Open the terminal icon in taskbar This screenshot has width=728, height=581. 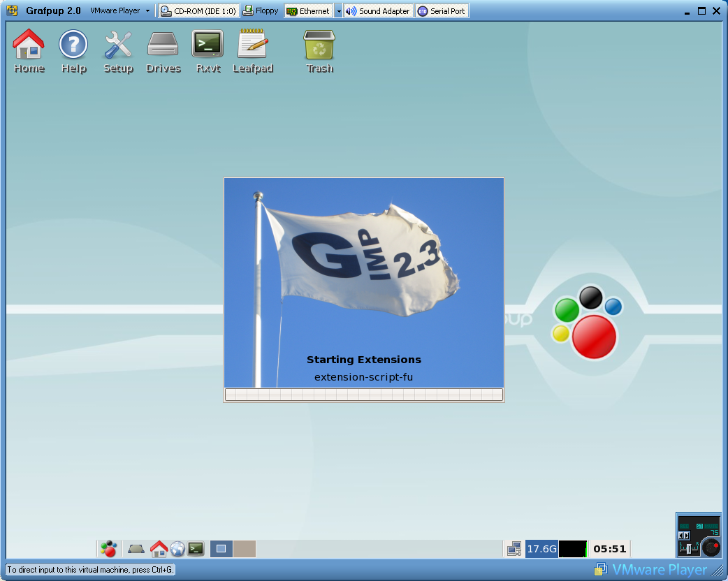click(196, 549)
